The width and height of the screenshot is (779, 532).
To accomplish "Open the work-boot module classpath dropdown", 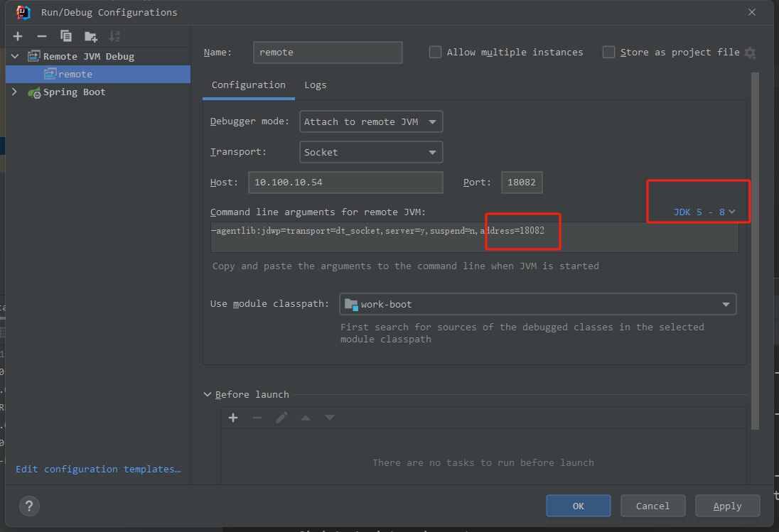I will click(x=537, y=304).
